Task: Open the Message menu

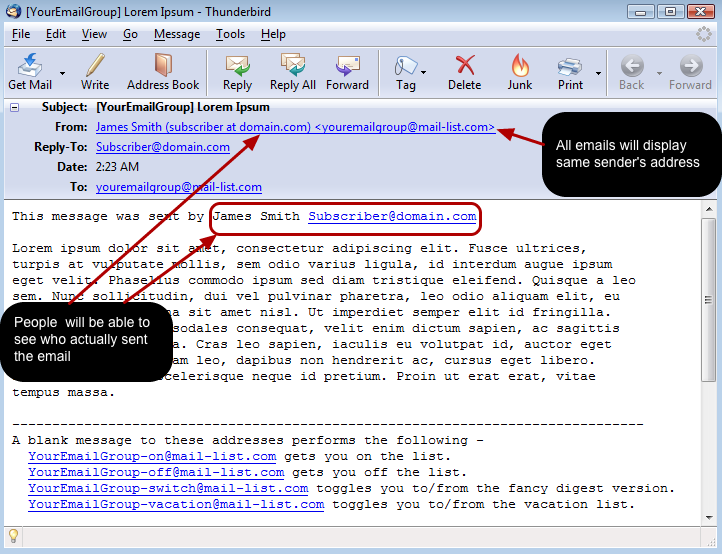Action: click(177, 34)
